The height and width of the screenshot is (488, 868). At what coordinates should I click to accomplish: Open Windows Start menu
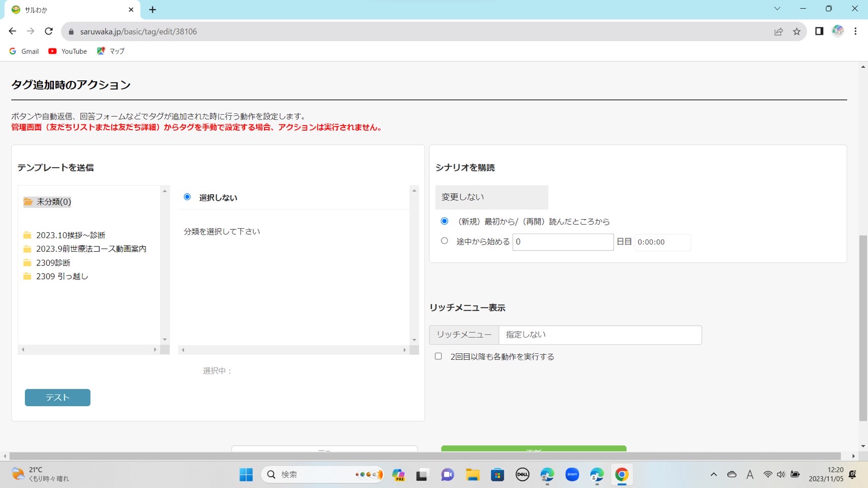246,475
